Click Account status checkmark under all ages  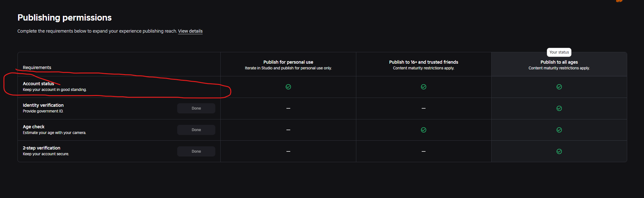pyautogui.click(x=559, y=87)
